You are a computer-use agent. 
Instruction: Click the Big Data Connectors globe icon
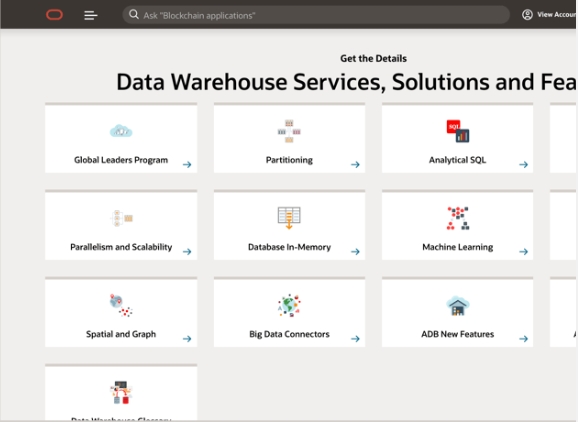click(289, 305)
